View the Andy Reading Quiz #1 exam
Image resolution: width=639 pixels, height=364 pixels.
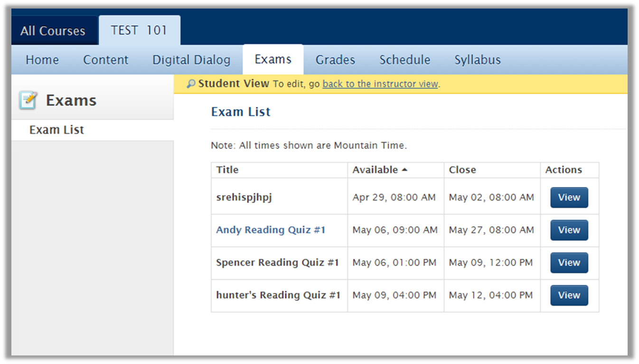coord(568,230)
